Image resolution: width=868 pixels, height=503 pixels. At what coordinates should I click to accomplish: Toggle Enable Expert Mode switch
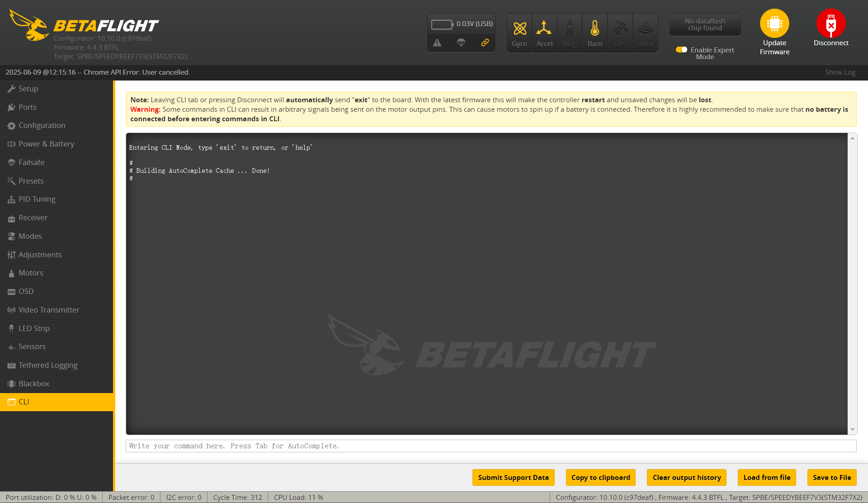point(681,50)
